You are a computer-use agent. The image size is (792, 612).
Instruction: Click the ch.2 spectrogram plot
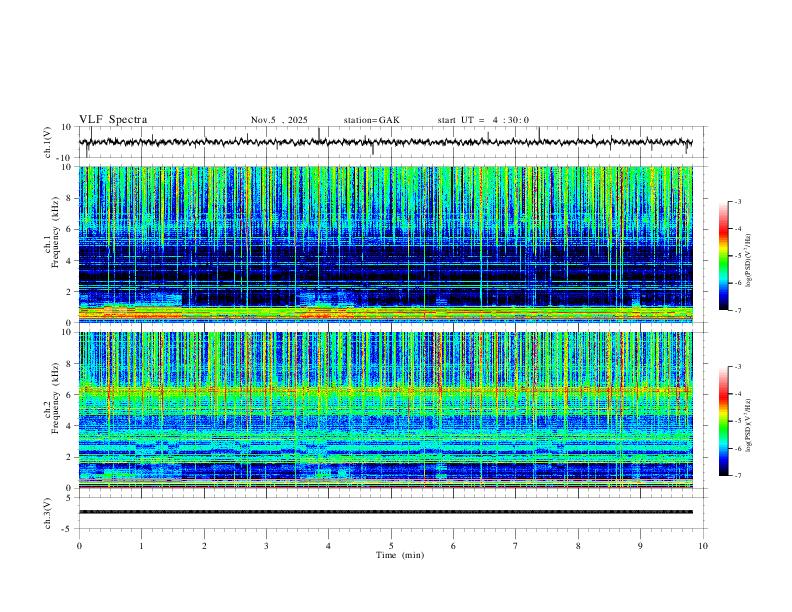click(386, 410)
